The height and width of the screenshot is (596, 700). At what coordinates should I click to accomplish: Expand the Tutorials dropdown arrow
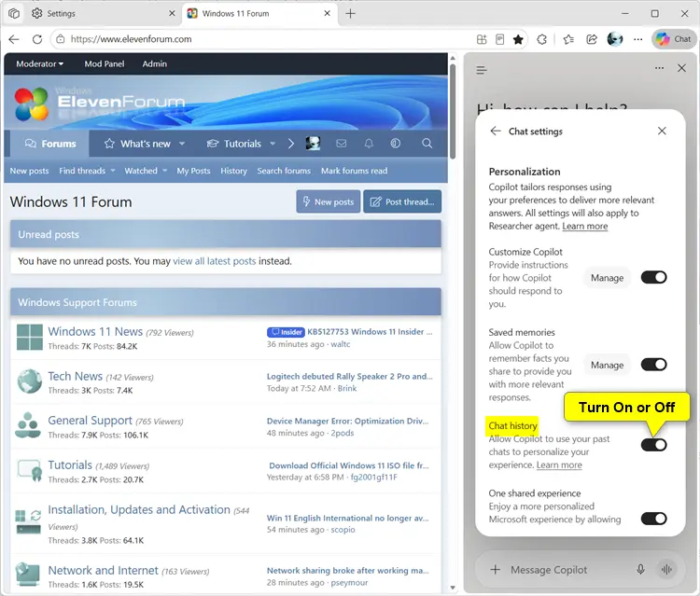coord(273,144)
